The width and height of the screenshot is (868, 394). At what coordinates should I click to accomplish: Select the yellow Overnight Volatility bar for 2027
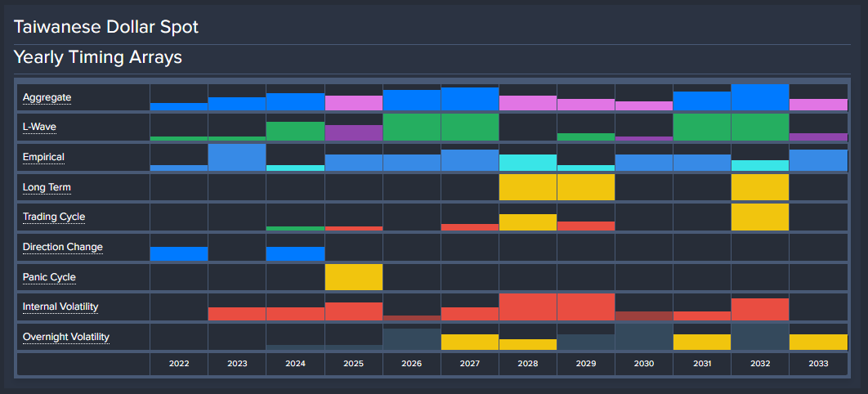click(469, 342)
